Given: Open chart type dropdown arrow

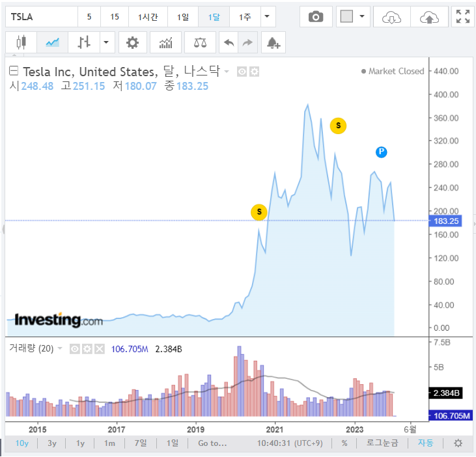Looking at the screenshot, I should tap(107, 42).
